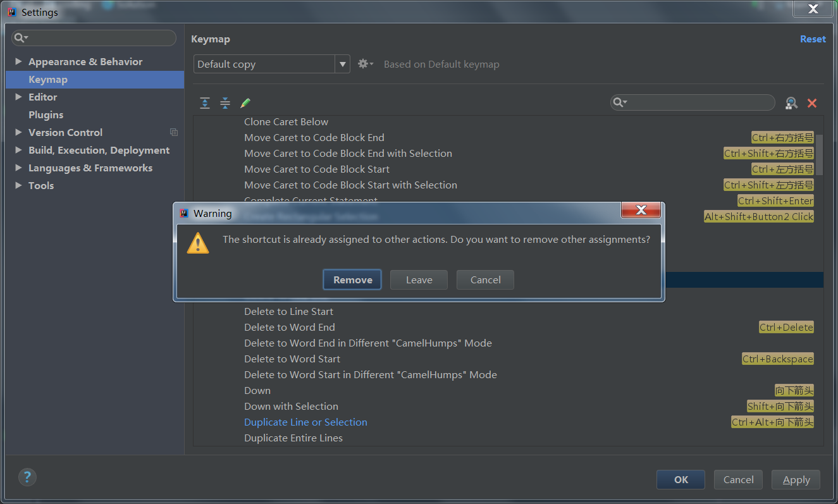The width and height of the screenshot is (838, 504).
Task: Close the Warning dialog with red X
Action: 641,210
